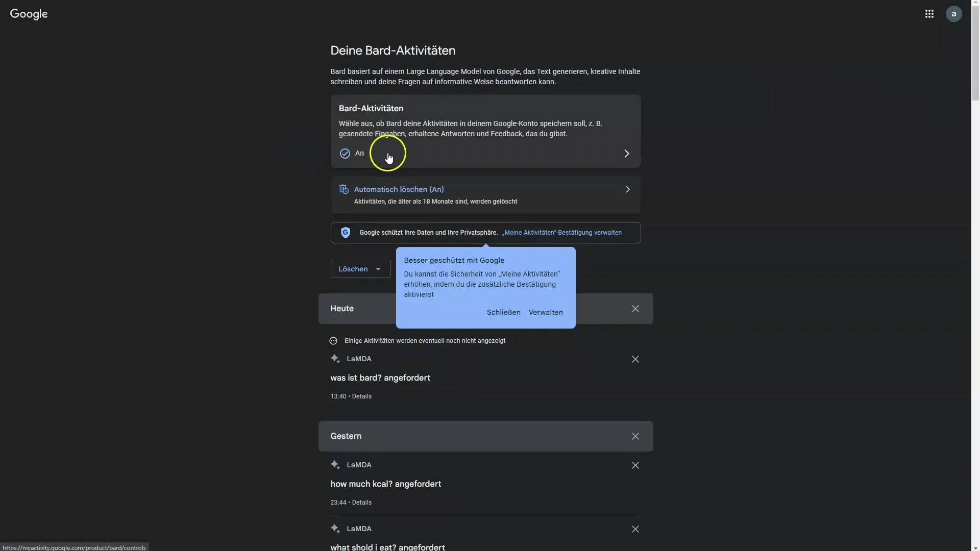Viewport: 980px width, 551px height.
Task: Click the Heute section header
Action: pos(485,309)
